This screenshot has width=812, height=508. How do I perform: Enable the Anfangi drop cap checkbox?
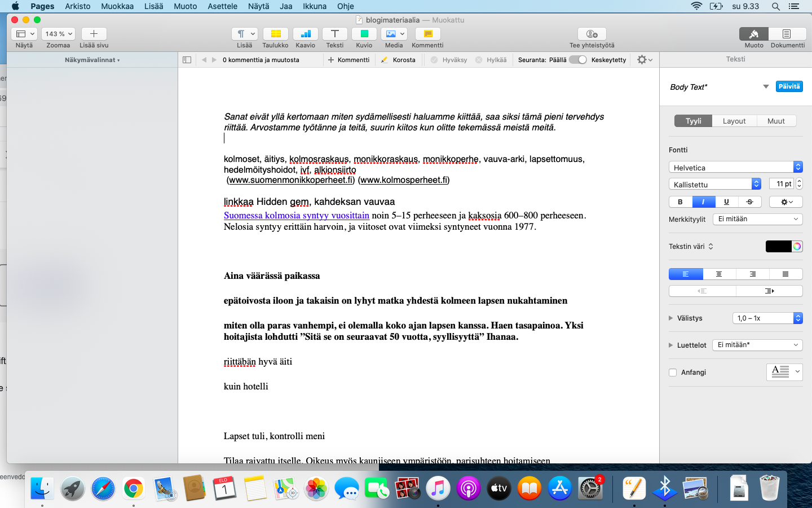673,373
